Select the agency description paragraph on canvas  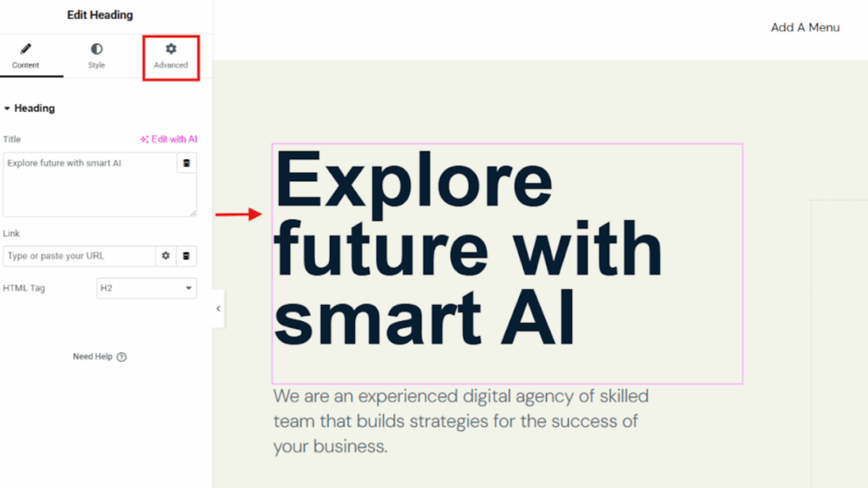[x=460, y=420]
